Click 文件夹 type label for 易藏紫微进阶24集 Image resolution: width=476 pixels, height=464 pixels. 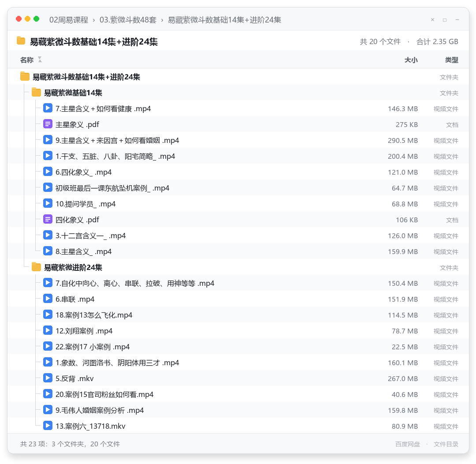pos(449,268)
